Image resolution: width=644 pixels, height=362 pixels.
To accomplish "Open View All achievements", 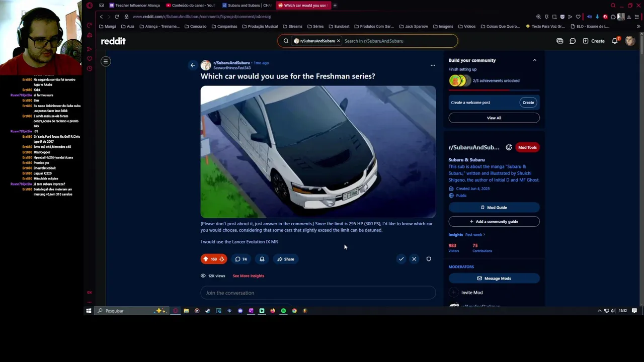I will coord(494,118).
